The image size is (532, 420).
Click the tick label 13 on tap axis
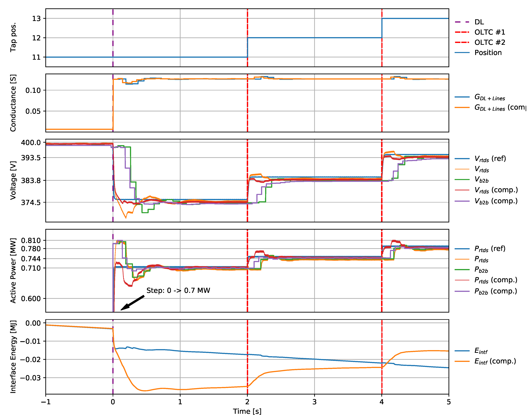tap(36, 18)
